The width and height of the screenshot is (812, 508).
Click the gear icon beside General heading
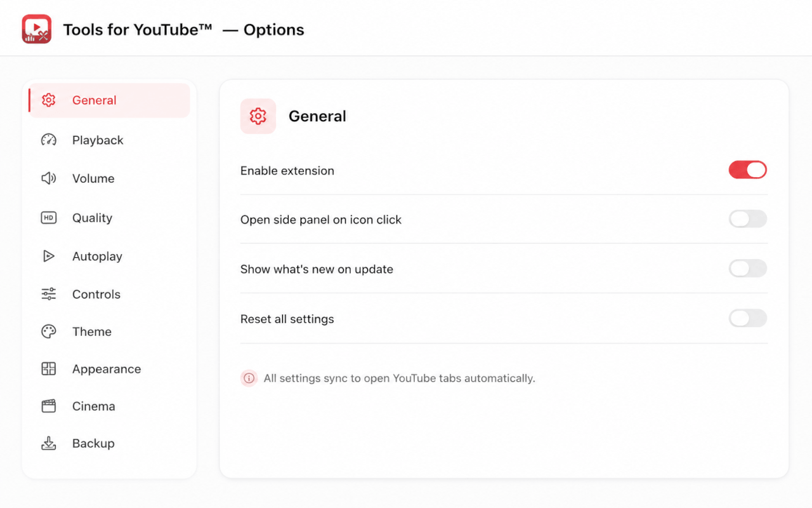(x=258, y=116)
